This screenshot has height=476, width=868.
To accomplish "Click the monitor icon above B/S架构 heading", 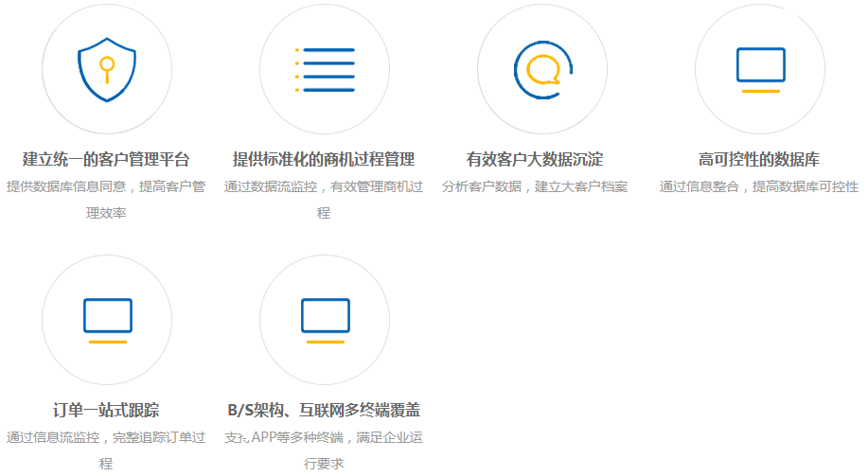I will coord(325,320).
